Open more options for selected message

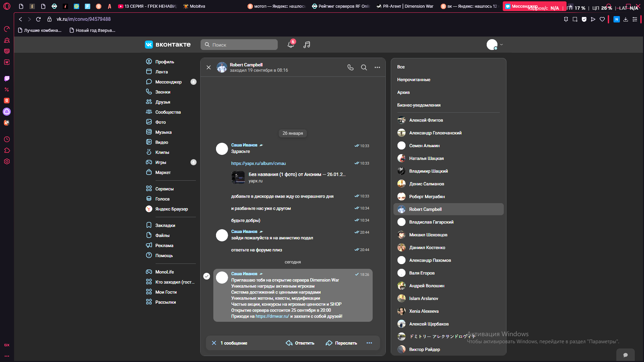[x=369, y=343]
